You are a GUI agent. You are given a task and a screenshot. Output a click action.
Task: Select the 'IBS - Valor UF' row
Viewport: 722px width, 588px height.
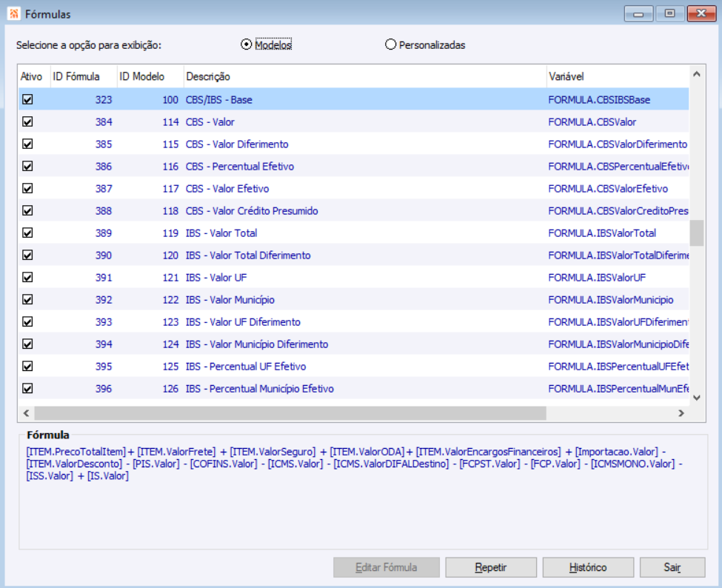(x=354, y=277)
